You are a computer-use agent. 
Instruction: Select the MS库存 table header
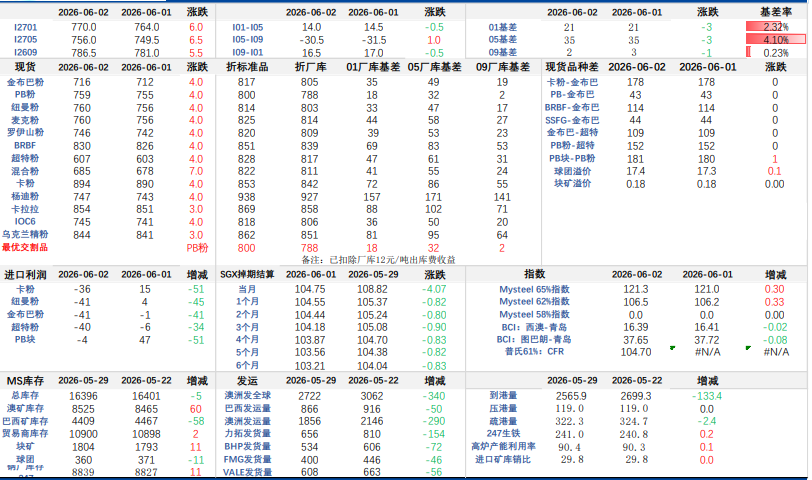(25, 381)
